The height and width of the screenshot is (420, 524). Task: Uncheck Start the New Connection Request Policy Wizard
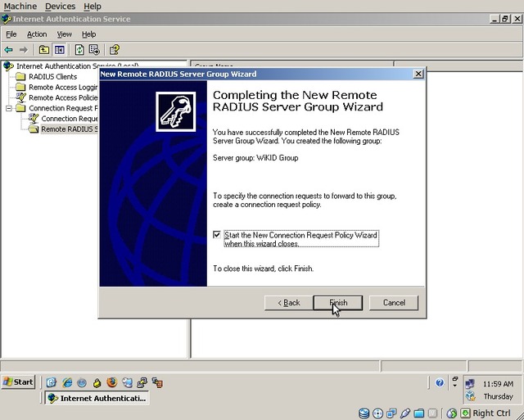point(217,235)
